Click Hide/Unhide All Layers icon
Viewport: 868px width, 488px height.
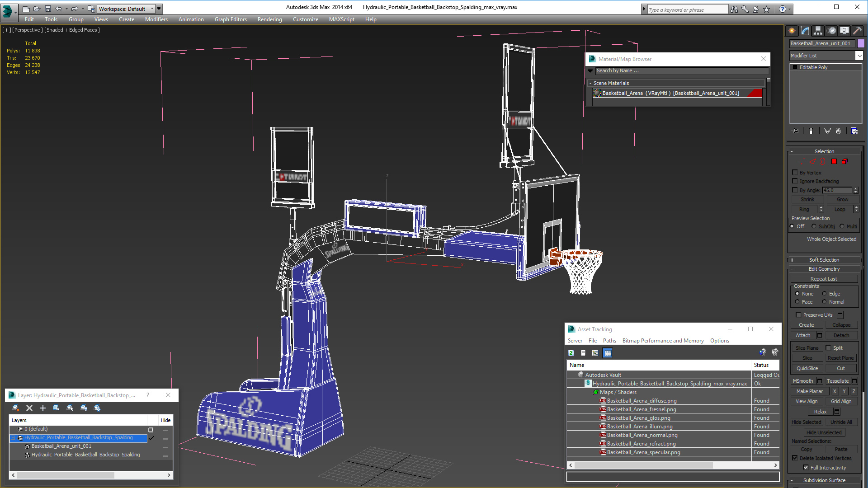coord(84,408)
